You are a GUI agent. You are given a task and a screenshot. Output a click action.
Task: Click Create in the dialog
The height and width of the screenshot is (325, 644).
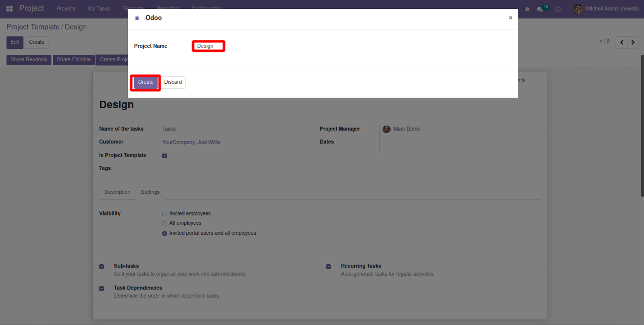tap(146, 82)
